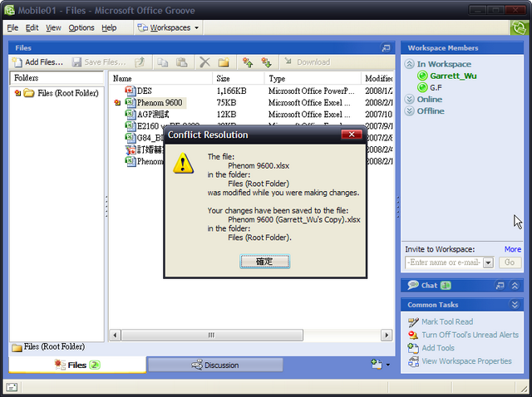Click the status bar message icon

pyautogui.click(x=12, y=387)
